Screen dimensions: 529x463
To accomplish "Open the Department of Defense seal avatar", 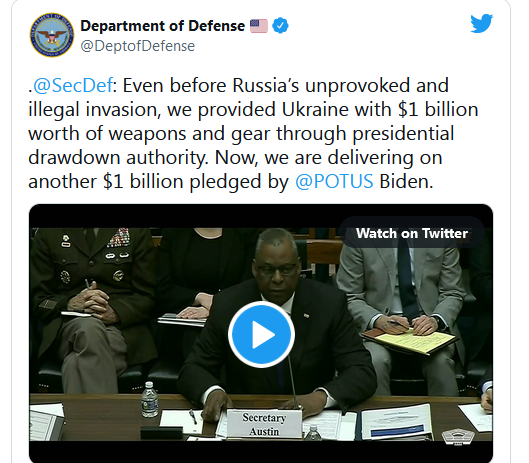I will [52, 35].
